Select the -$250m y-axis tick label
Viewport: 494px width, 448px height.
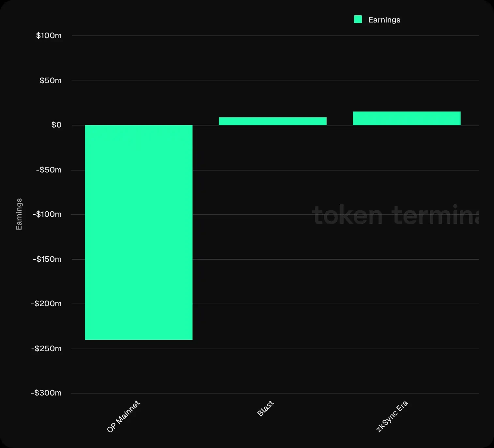[x=46, y=349]
